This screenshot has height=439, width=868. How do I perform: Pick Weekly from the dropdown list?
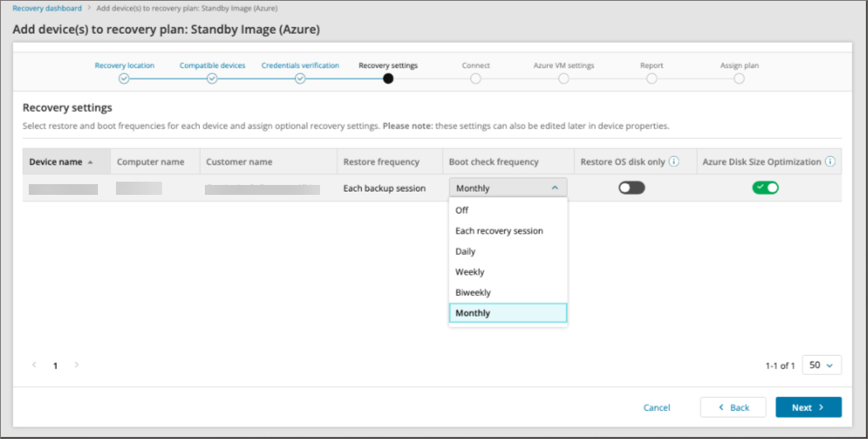(470, 272)
